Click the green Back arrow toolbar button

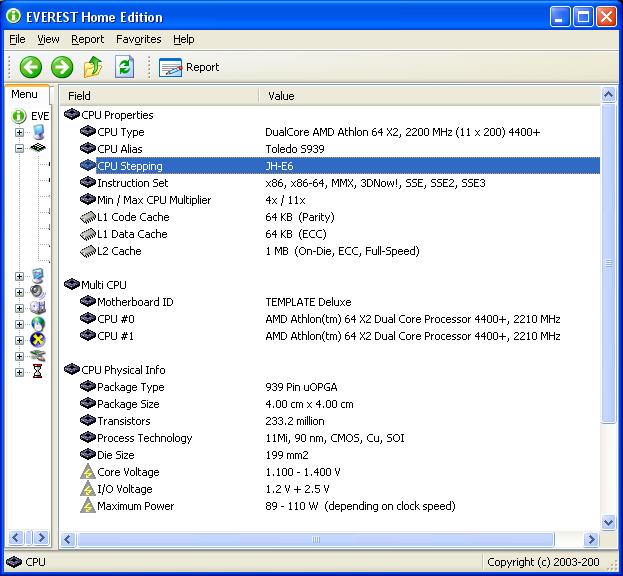coord(31,67)
